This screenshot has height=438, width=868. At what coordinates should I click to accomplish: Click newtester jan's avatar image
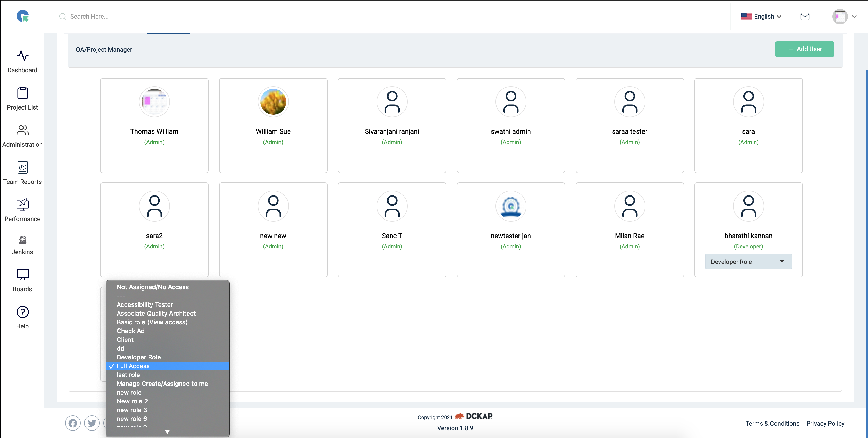pyautogui.click(x=511, y=206)
